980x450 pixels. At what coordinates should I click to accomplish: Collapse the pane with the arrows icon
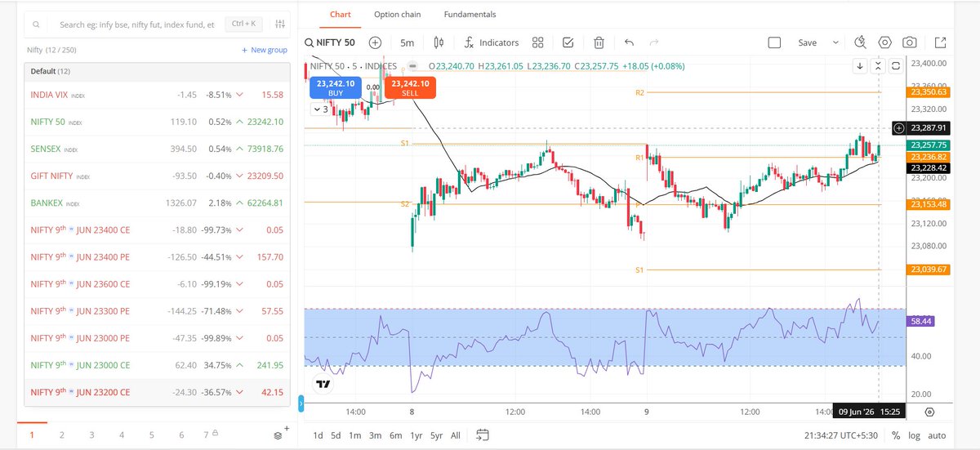pyautogui.click(x=878, y=65)
